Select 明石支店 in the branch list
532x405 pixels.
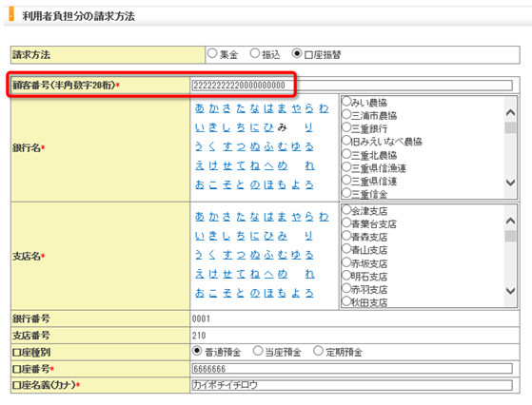[346, 275]
